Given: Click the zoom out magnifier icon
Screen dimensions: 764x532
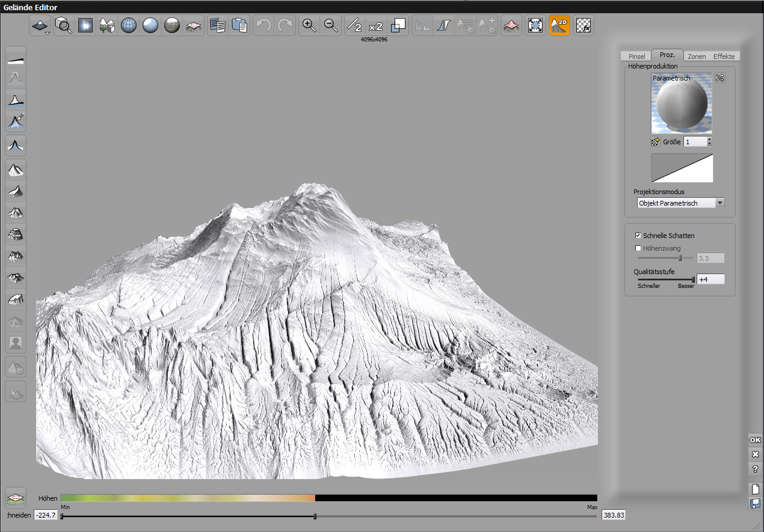Looking at the screenshot, I should [x=331, y=25].
